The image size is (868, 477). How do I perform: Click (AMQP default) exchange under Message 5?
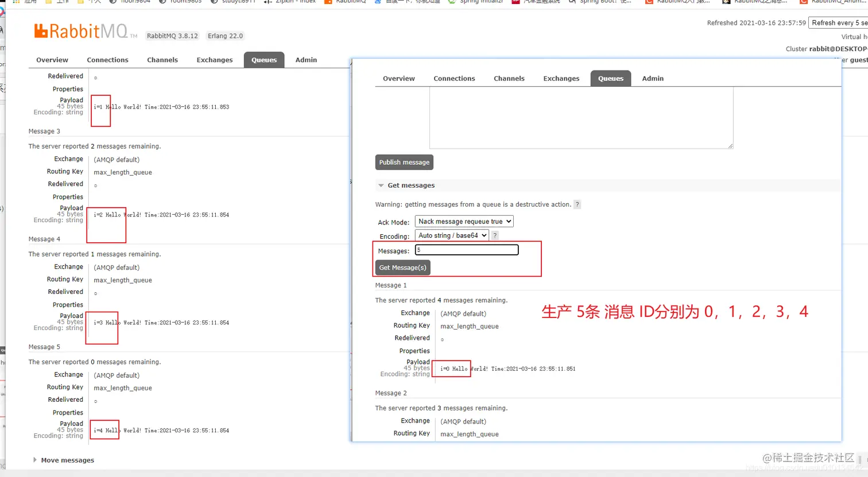tap(117, 375)
